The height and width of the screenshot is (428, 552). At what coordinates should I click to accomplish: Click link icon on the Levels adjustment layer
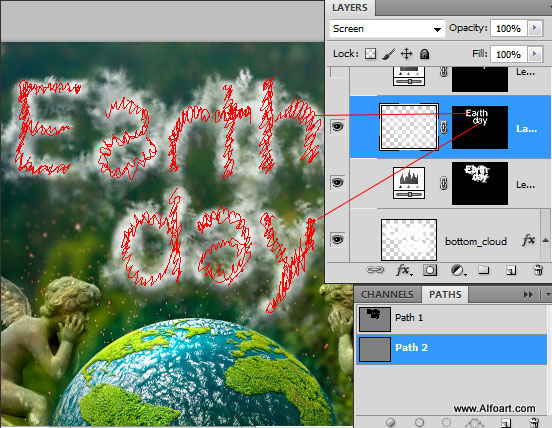click(444, 183)
